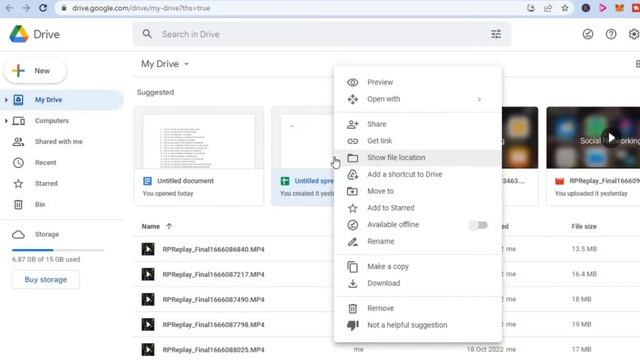
Task: Select Make a copy
Action: pos(418,267)
